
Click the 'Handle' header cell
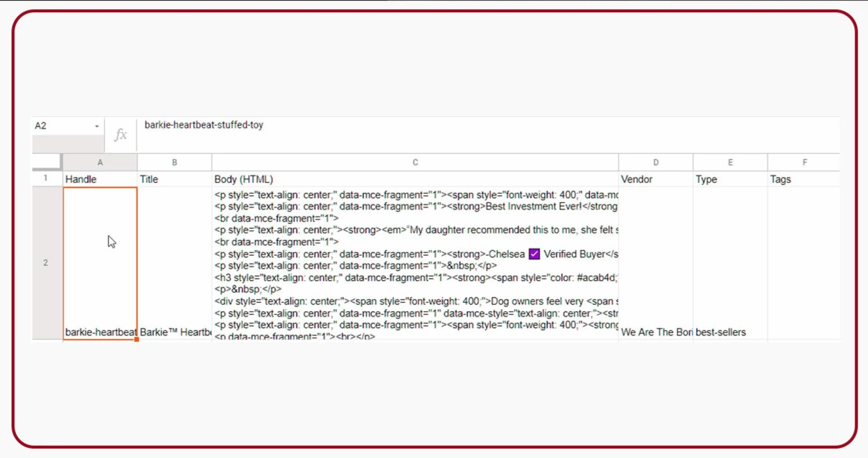tap(100, 179)
